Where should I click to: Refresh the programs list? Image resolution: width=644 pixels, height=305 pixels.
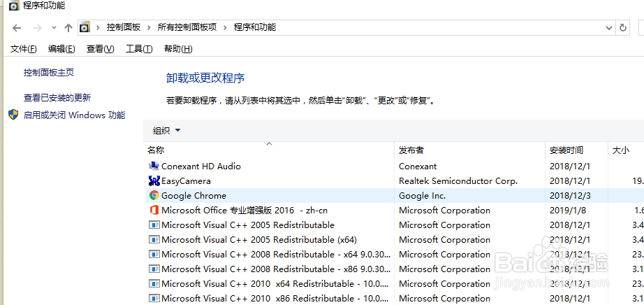pyautogui.click(x=622, y=27)
